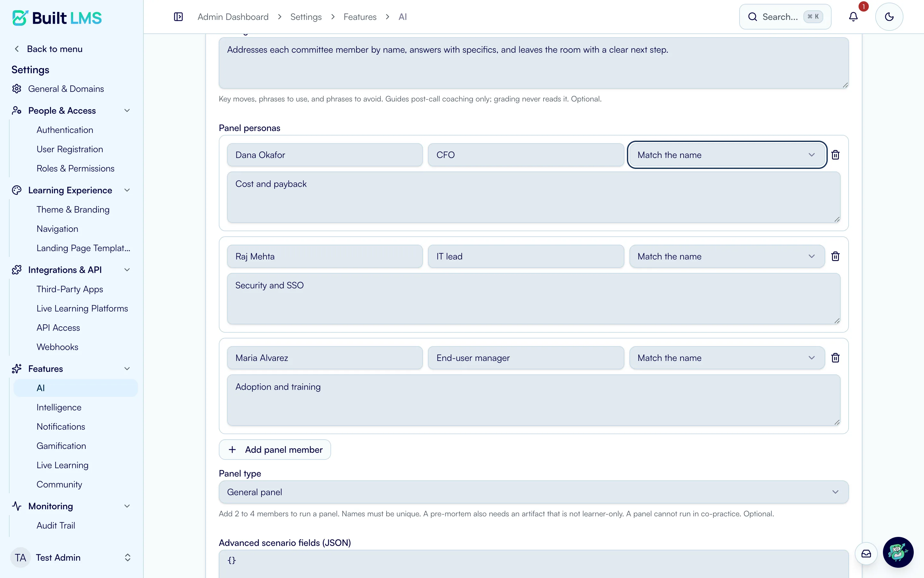Go to Authentication settings
The height and width of the screenshot is (578, 924).
coord(65,130)
